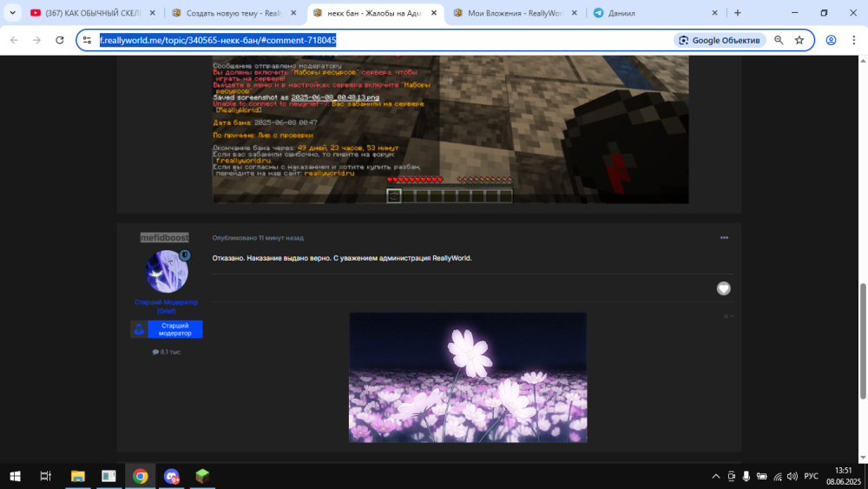Select the 'Отказано. Наказание выдано верно' reply text
This screenshot has width=868, height=489.
pyautogui.click(x=342, y=258)
